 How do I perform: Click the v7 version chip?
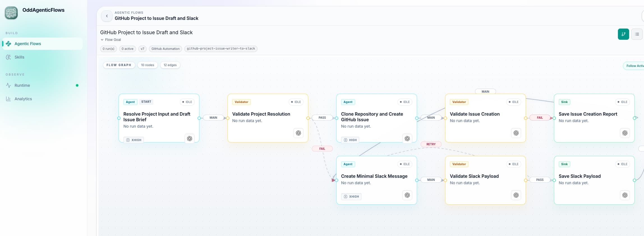click(142, 49)
